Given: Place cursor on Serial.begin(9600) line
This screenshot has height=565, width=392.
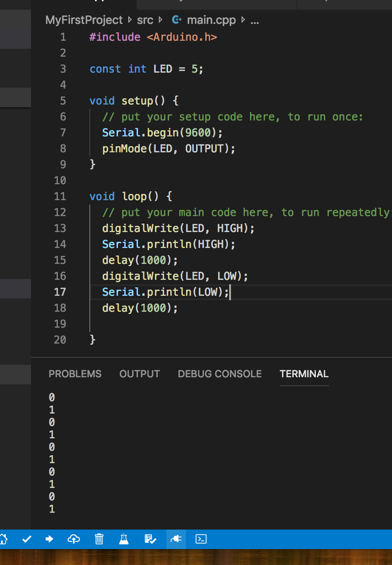Looking at the screenshot, I should click(x=162, y=132).
